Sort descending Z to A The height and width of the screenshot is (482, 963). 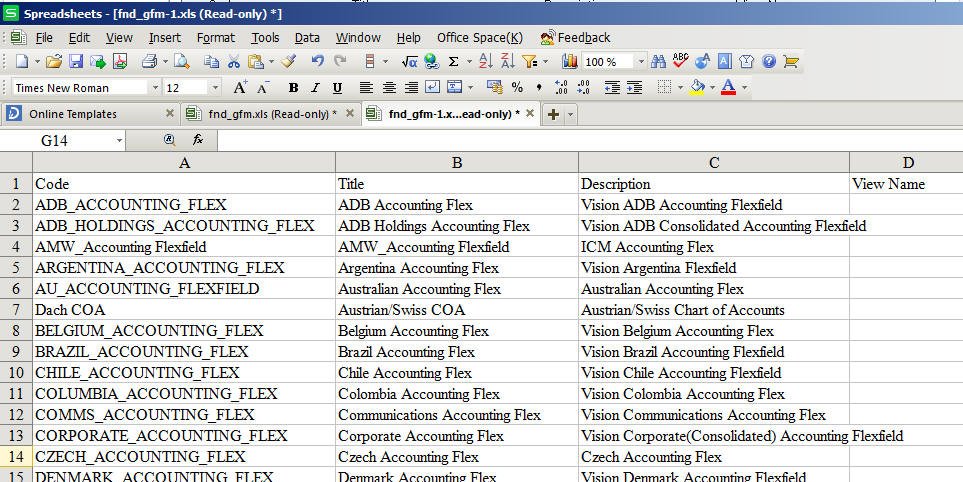coord(507,61)
